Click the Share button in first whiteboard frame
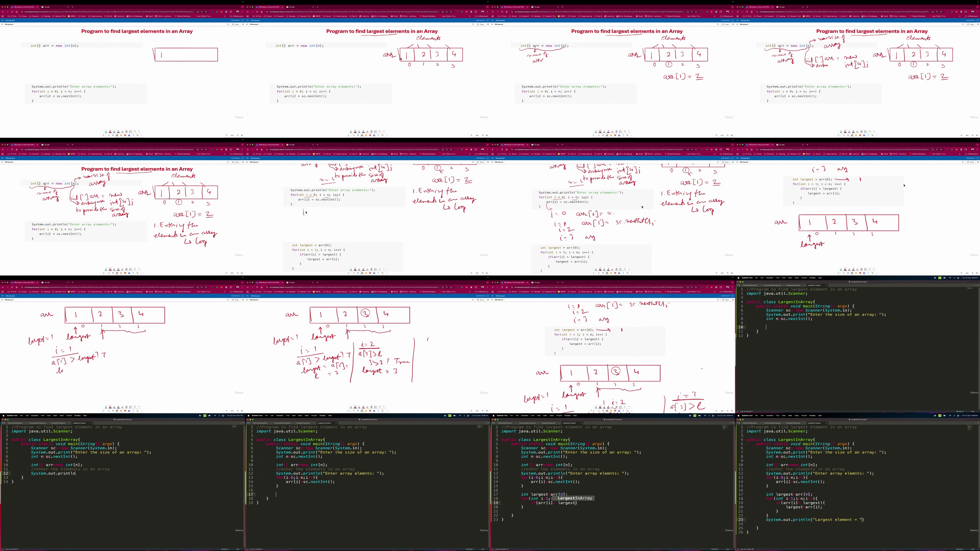Image resolution: width=980 pixels, height=551 pixels. coord(236,24)
